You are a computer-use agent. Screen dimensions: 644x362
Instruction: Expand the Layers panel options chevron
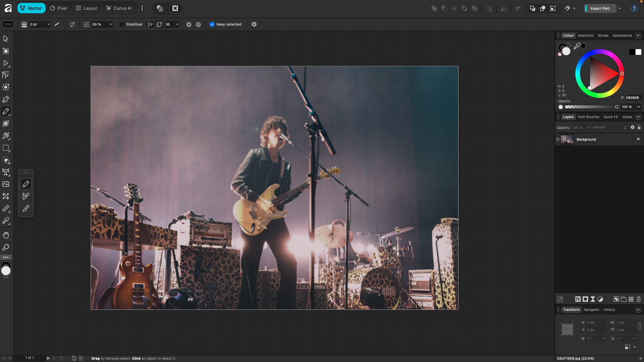pyautogui.click(x=638, y=117)
